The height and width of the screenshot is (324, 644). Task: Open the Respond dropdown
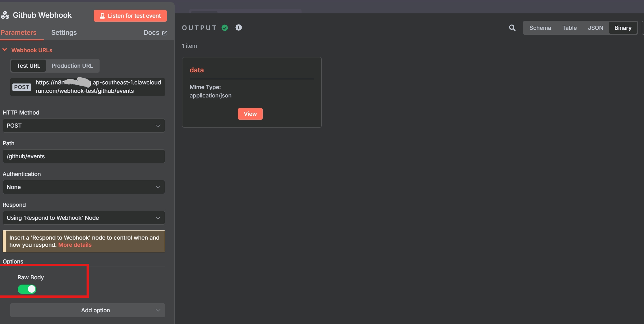(x=83, y=218)
